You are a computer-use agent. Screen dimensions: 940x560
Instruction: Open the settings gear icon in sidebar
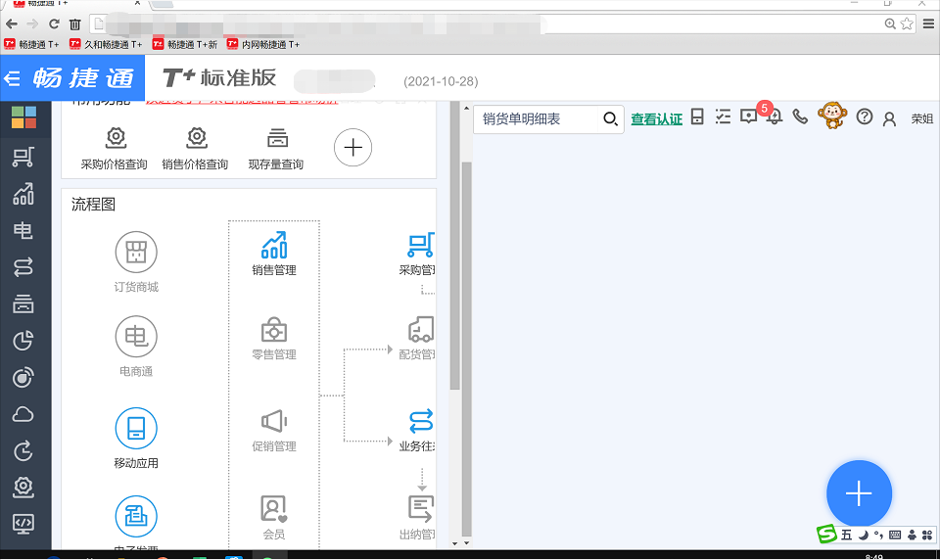pyautogui.click(x=23, y=488)
